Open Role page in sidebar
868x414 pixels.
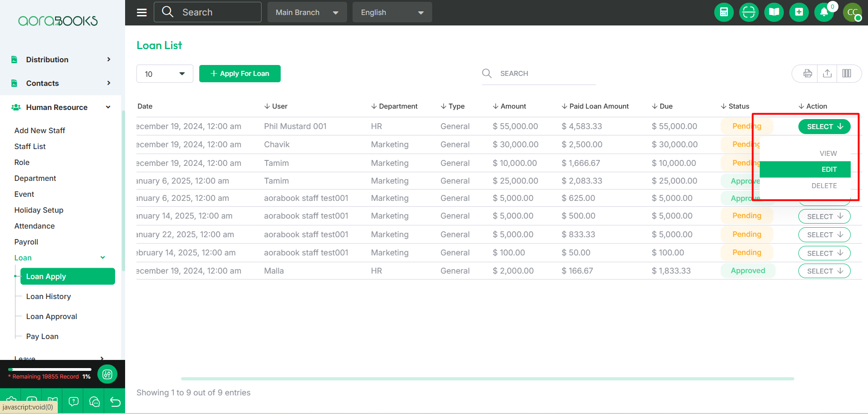tap(22, 162)
